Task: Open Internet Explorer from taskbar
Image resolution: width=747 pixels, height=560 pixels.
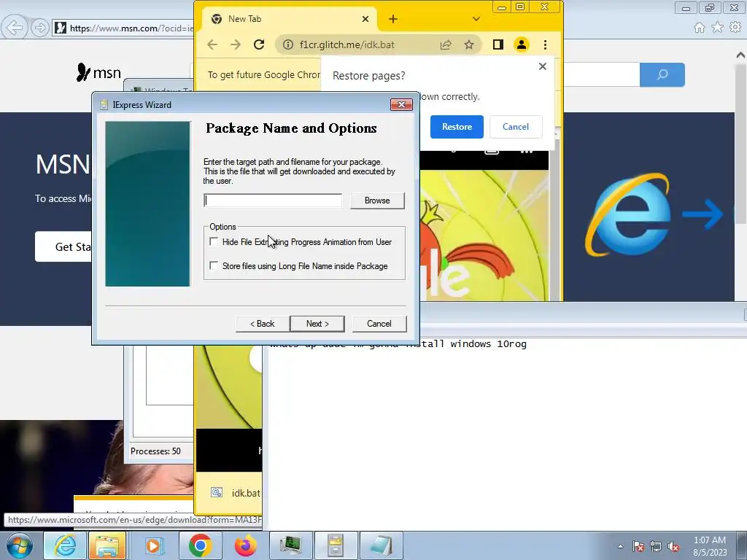Action: click(x=65, y=545)
